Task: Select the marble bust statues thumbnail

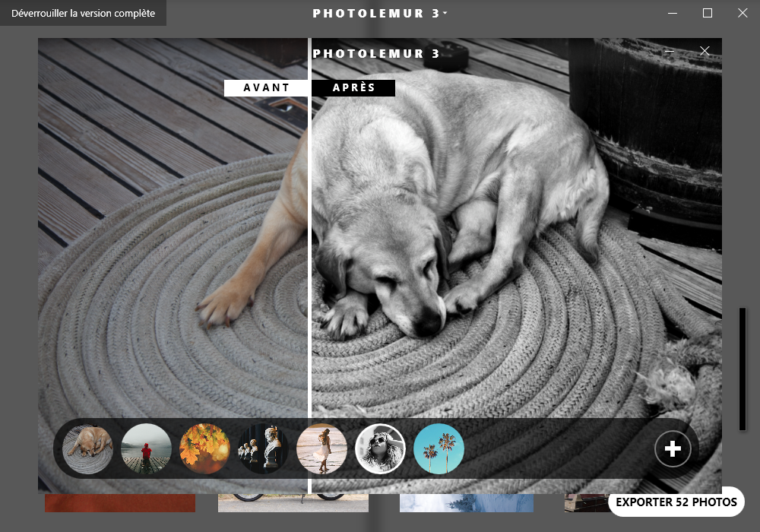Action: click(x=263, y=448)
